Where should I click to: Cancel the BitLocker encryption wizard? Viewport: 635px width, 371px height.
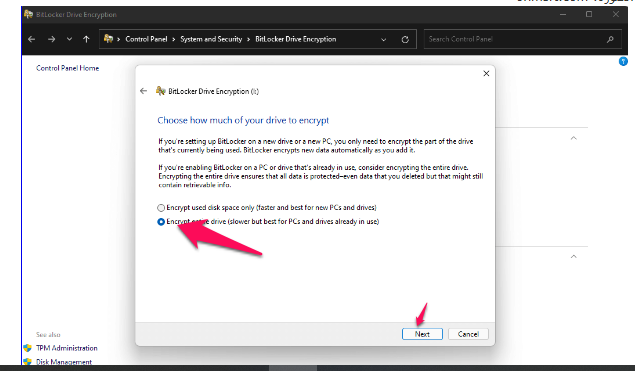tap(468, 334)
